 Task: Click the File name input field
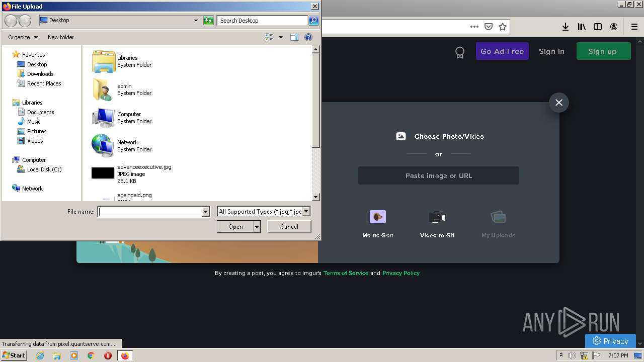(x=150, y=212)
